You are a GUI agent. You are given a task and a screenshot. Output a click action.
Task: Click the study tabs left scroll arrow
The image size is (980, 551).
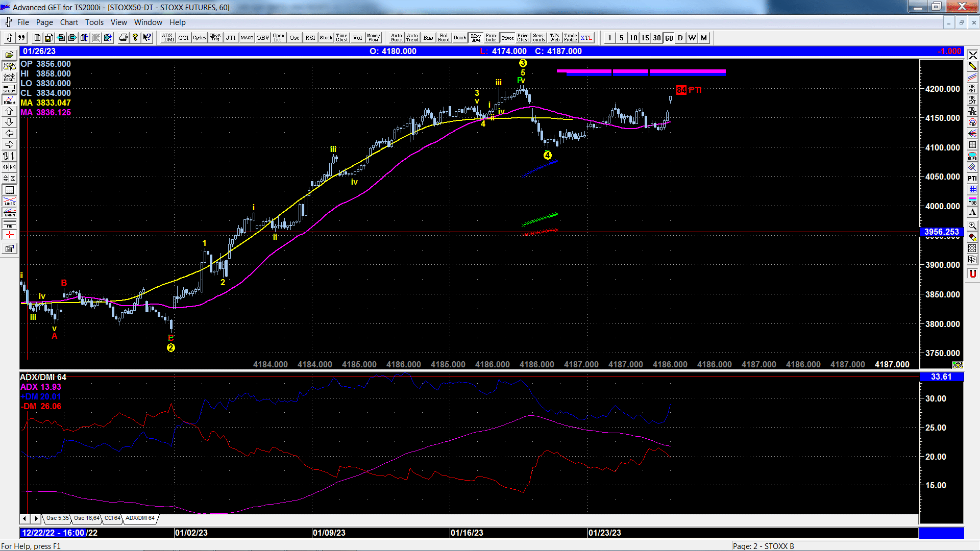click(x=24, y=518)
